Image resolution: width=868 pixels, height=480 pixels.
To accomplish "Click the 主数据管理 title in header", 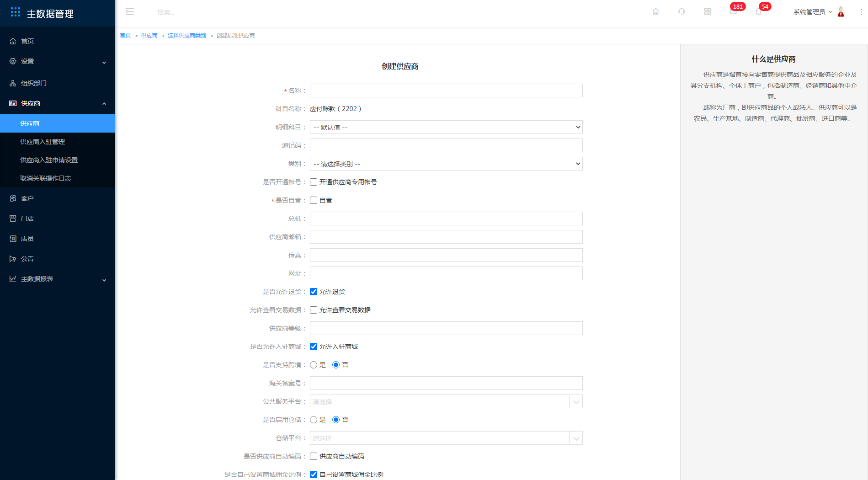I will [50, 14].
